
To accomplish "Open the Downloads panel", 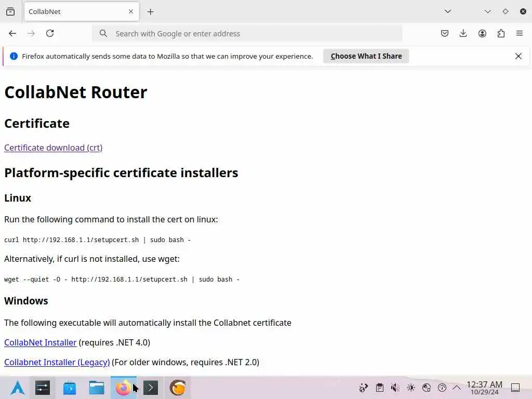I will [x=463, y=33].
